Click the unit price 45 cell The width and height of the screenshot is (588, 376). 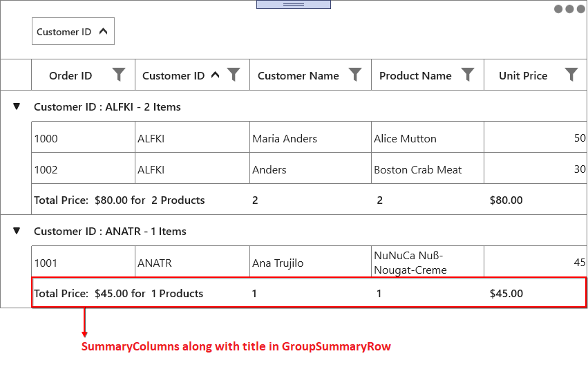535,261
